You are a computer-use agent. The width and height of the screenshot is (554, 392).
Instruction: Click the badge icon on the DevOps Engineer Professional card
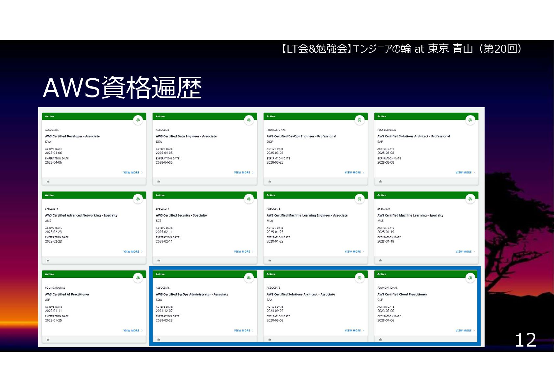pyautogui.click(x=360, y=120)
